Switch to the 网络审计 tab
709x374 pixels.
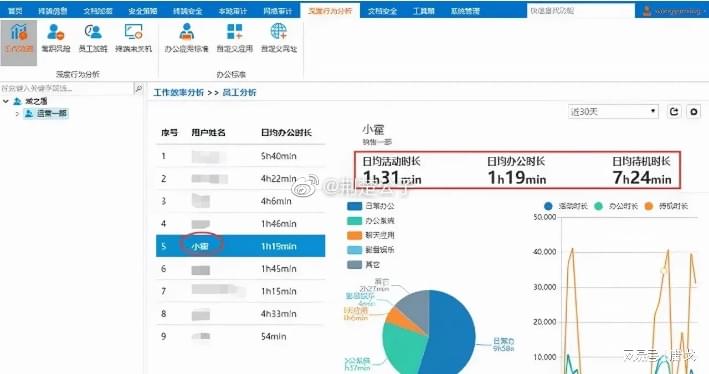pyautogui.click(x=278, y=11)
